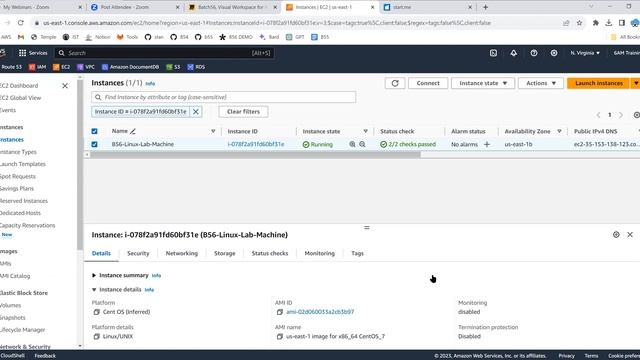This screenshot has height=360, width=640.
Task: Copy the AMI name value
Action: tap(280, 336)
